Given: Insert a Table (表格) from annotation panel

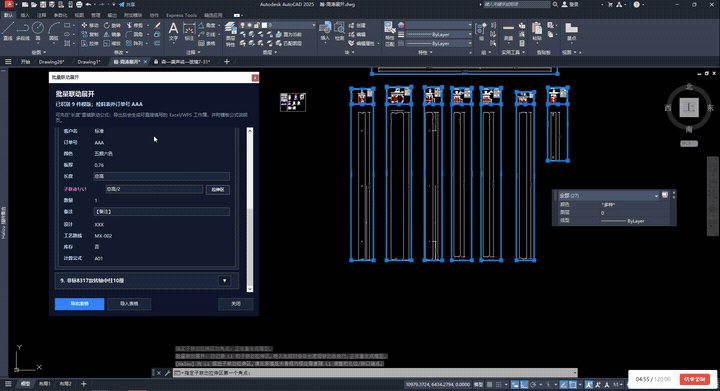Looking at the screenshot, I should [x=207, y=43].
